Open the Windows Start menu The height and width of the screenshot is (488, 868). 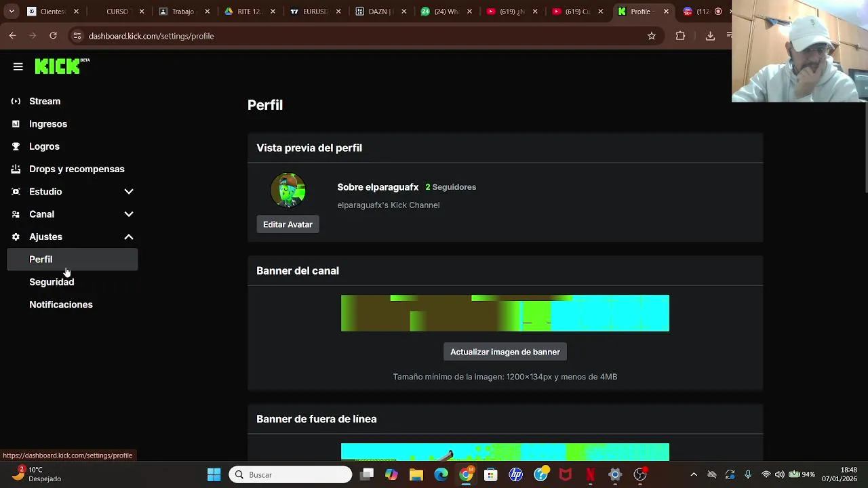pyautogui.click(x=214, y=474)
